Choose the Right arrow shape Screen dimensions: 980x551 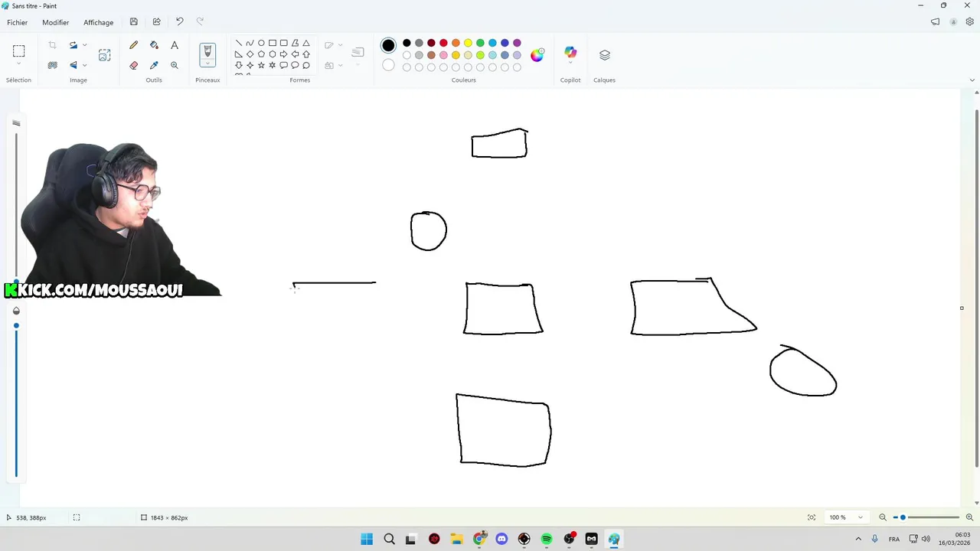point(283,54)
